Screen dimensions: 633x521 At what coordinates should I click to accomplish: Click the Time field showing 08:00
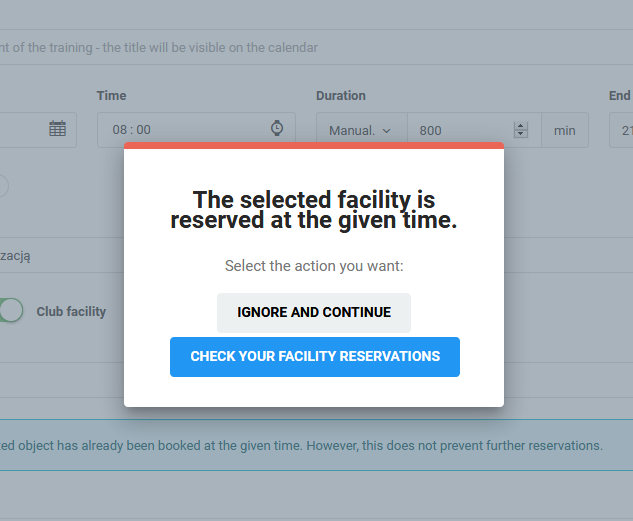(x=180, y=130)
